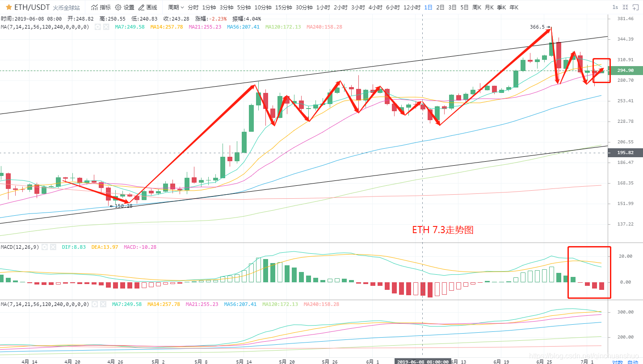The height and width of the screenshot is (364, 643).
Task: Select the 5分钟 interval
Action: (x=244, y=7)
